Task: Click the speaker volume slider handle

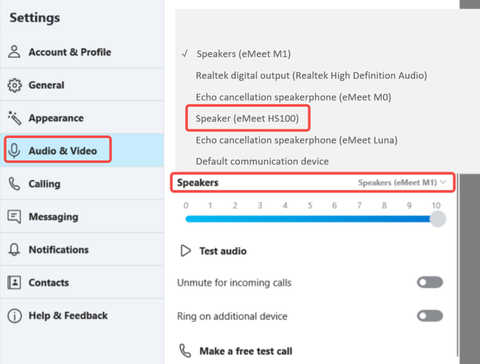Action: click(438, 219)
